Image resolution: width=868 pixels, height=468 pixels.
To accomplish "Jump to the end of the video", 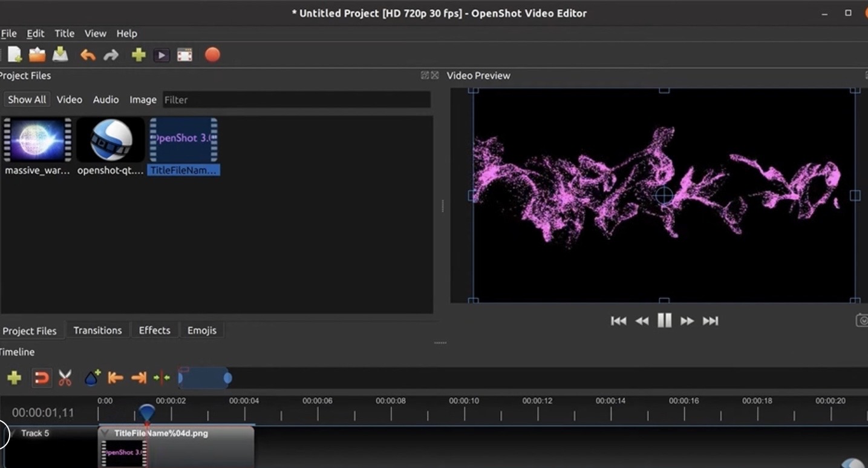I will point(710,321).
